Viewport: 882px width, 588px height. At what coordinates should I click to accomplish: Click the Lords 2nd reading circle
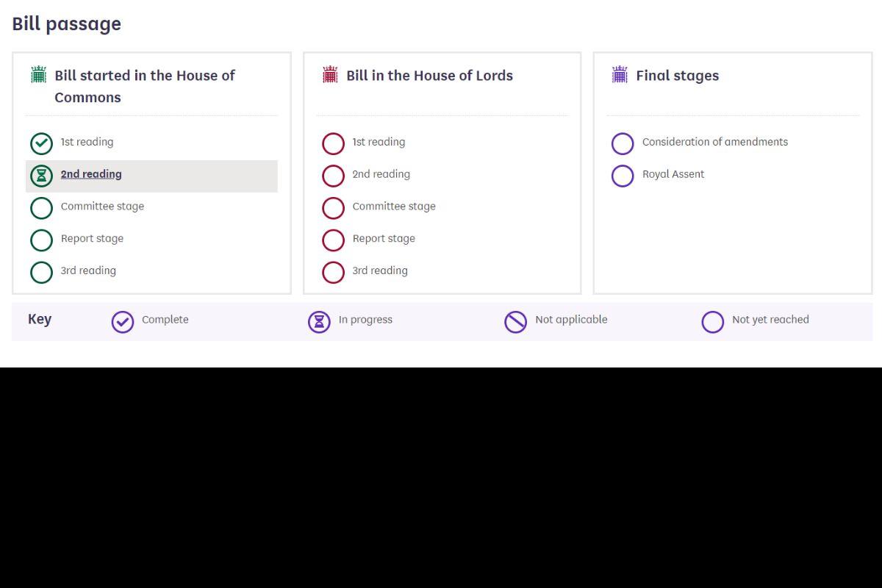[x=333, y=176]
